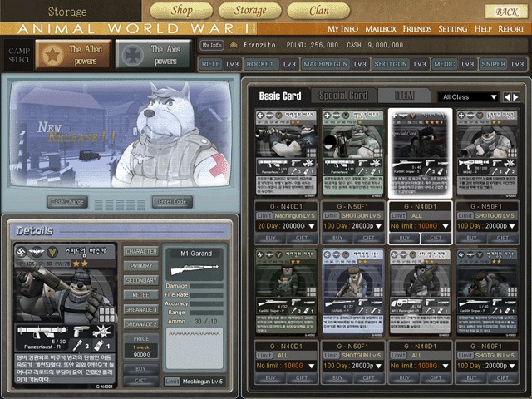
Task: Click the rank chevron icon beside franzito
Action: click(x=234, y=45)
